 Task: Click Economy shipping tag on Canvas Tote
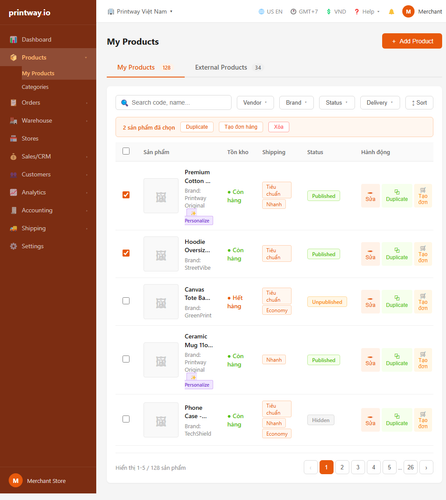tap(277, 310)
